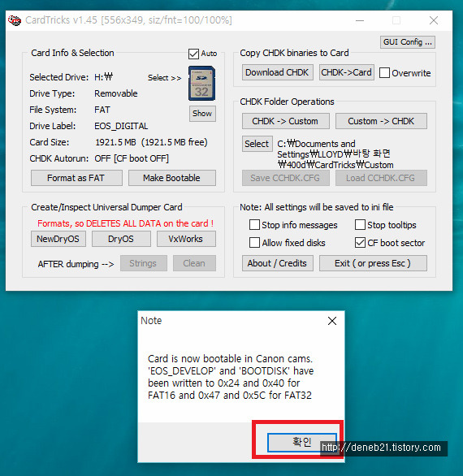Click the SD card drive icon
Image resolution: width=463 pixels, height=476 pixels.
tap(201, 83)
